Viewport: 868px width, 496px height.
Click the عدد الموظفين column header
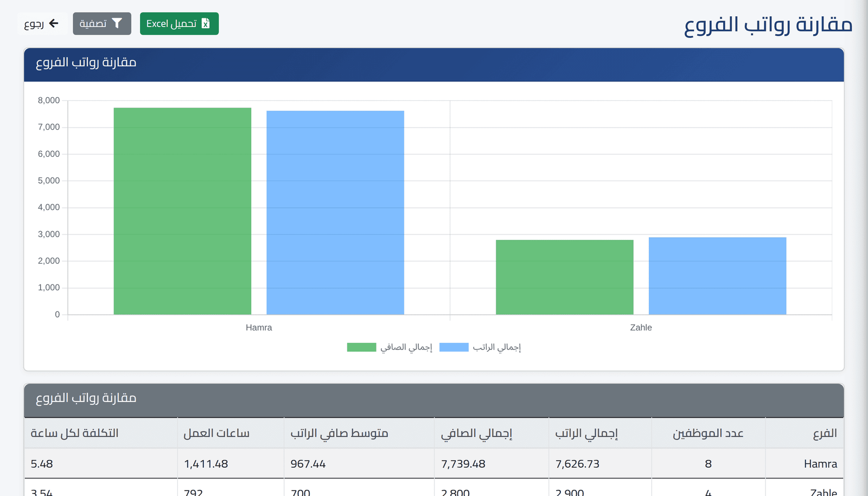click(x=709, y=433)
